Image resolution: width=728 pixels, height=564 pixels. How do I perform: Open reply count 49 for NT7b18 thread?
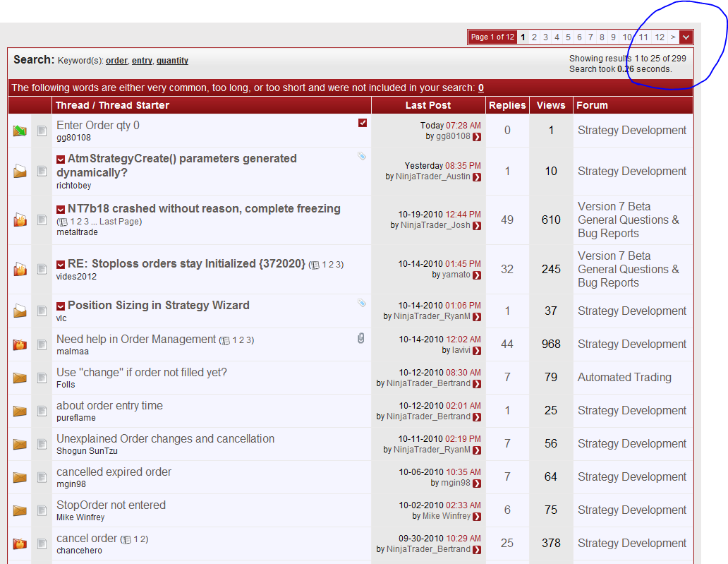point(507,220)
